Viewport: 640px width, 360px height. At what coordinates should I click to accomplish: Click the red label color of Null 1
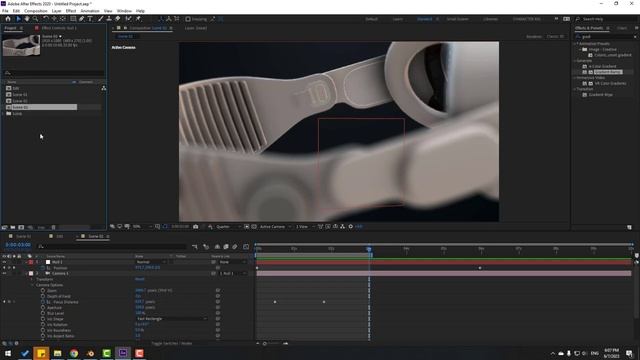tap(31, 262)
